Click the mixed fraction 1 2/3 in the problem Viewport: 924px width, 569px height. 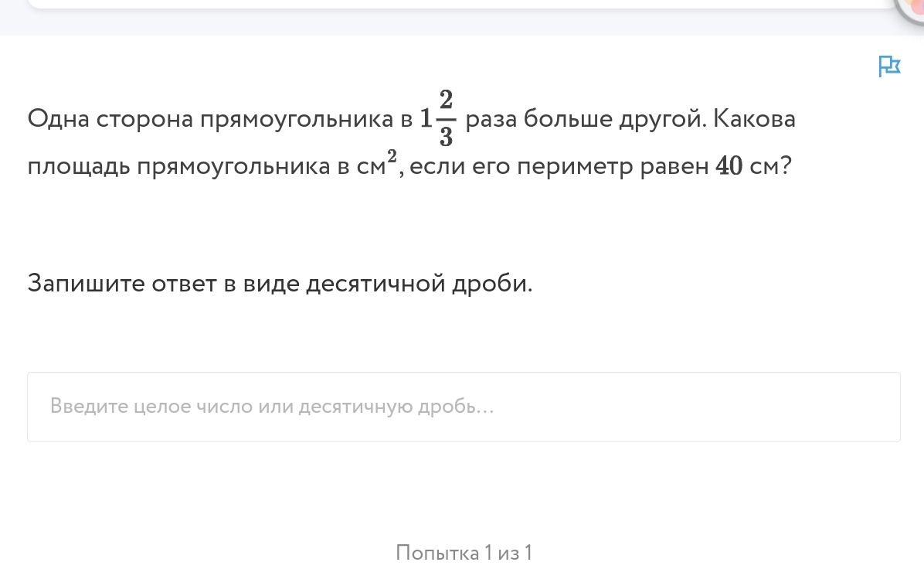pyautogui.click(x=438, y=118)
